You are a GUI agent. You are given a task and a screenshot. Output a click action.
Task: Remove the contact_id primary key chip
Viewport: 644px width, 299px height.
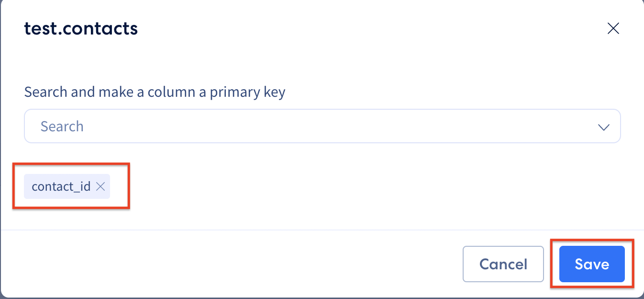100,187
